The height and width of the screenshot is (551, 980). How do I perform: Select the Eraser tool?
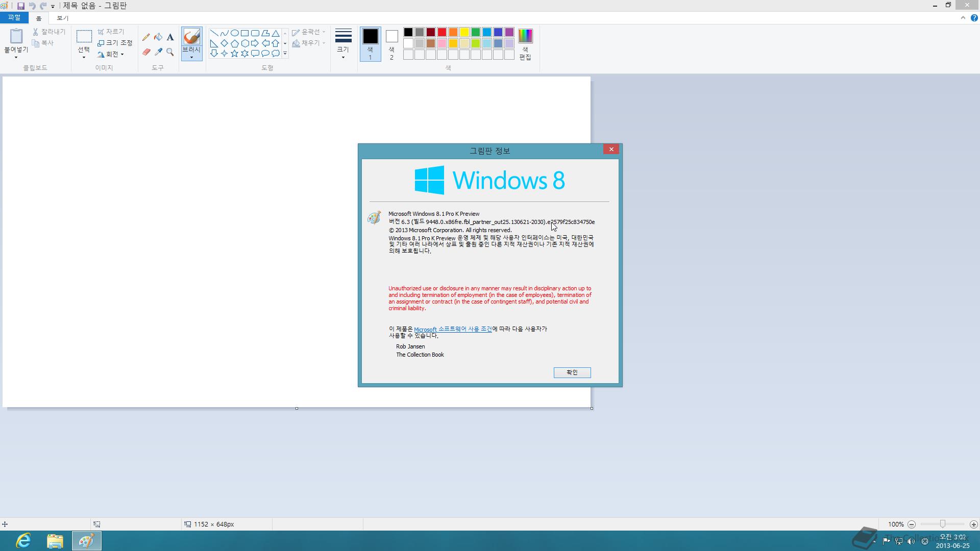click(x=146, y=52)
